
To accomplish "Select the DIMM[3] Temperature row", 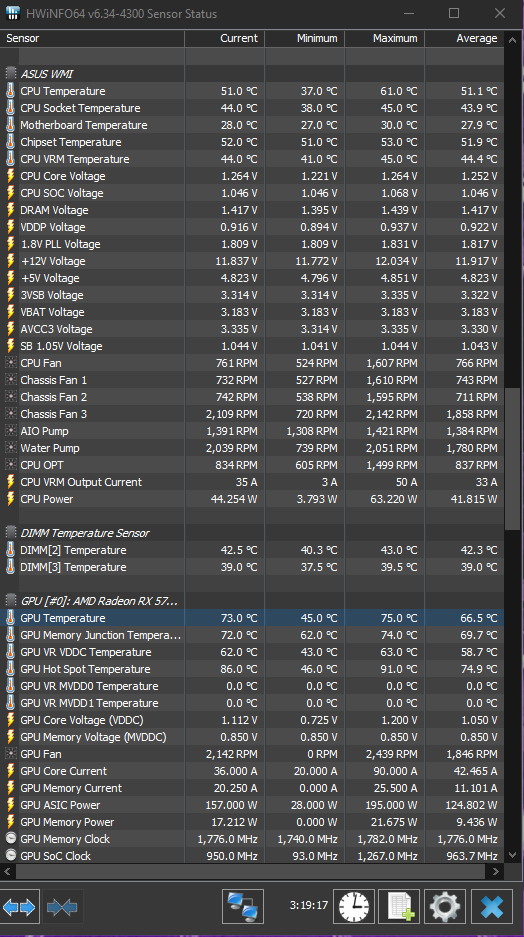I will [252, 567].
